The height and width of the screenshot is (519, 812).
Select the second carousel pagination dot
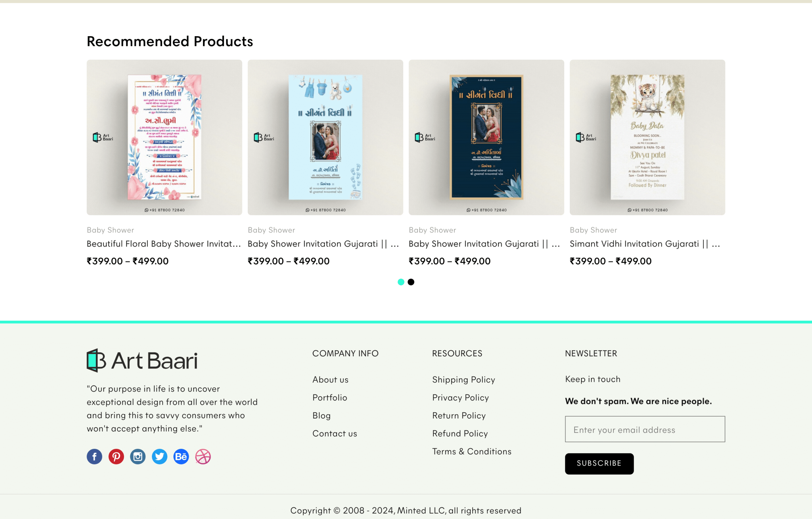coord(411,282)
